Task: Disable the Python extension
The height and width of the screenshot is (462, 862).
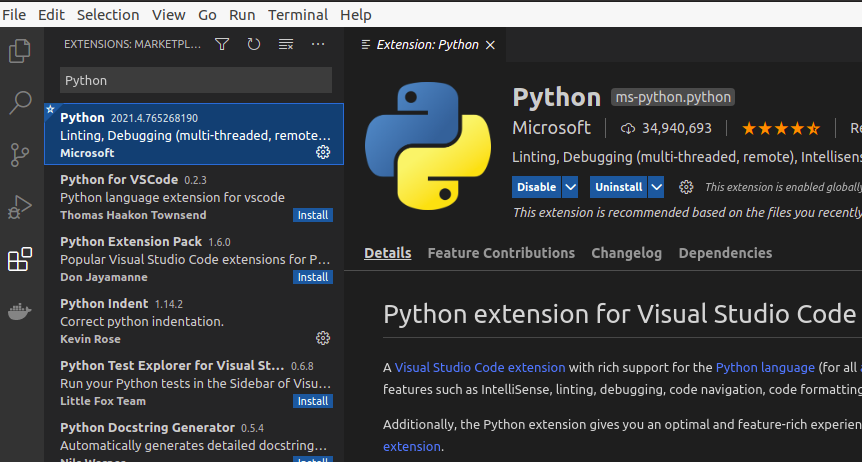Action: 537,187
